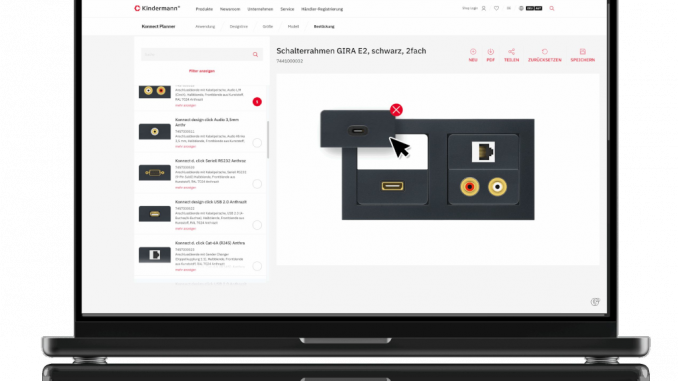The width and height of the screenshot is (678, 381).
Task: Select the USB 2.0 Anthrazit radio circle
Action: 257,225
